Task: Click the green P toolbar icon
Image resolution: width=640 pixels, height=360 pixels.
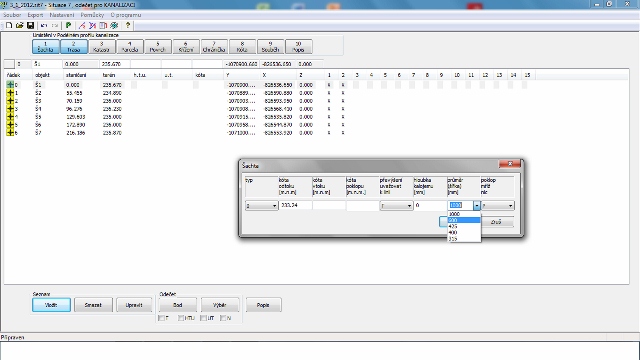Action: [x=69, y=25]
